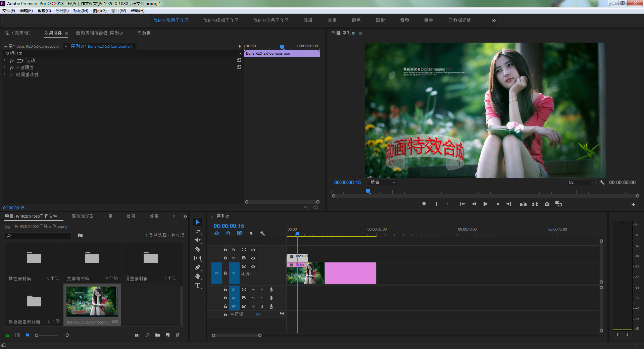The image size is (644, 349).
Task: Hide track V2 with eye icon
Action: (x=253, y=258)
